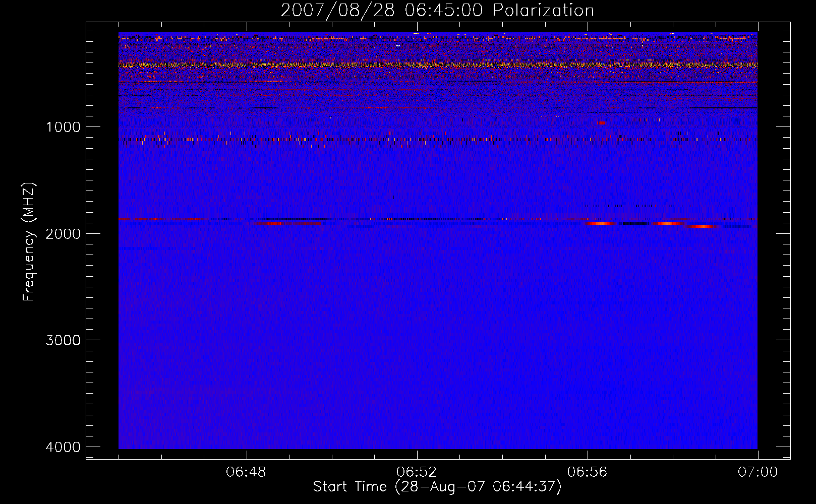816x504 pixels.
Task: Click the 'Start Time (28-Aug-07 06:44:37)' label
Action: pyautogui.click(x=437, y=487)
